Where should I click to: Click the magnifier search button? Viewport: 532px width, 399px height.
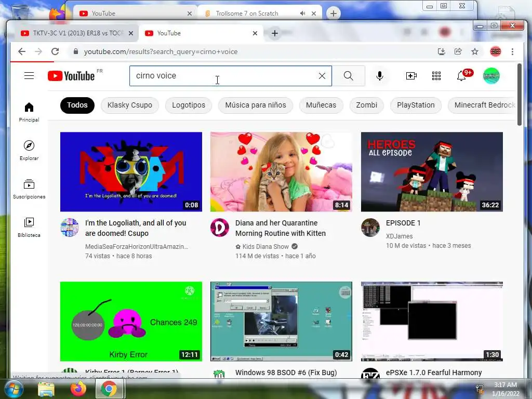point(349,76)
